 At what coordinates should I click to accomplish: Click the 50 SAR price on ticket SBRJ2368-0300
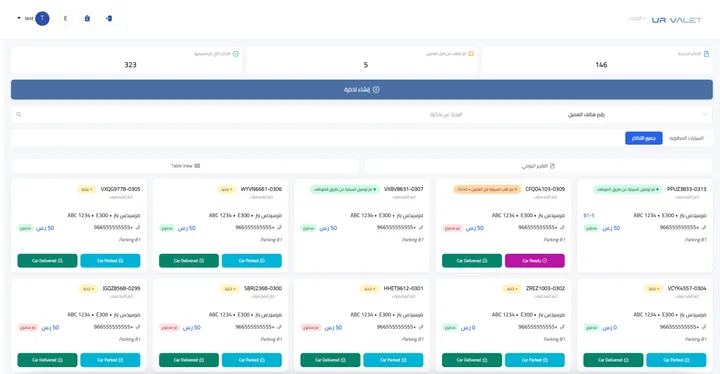(x=192, y=328)
